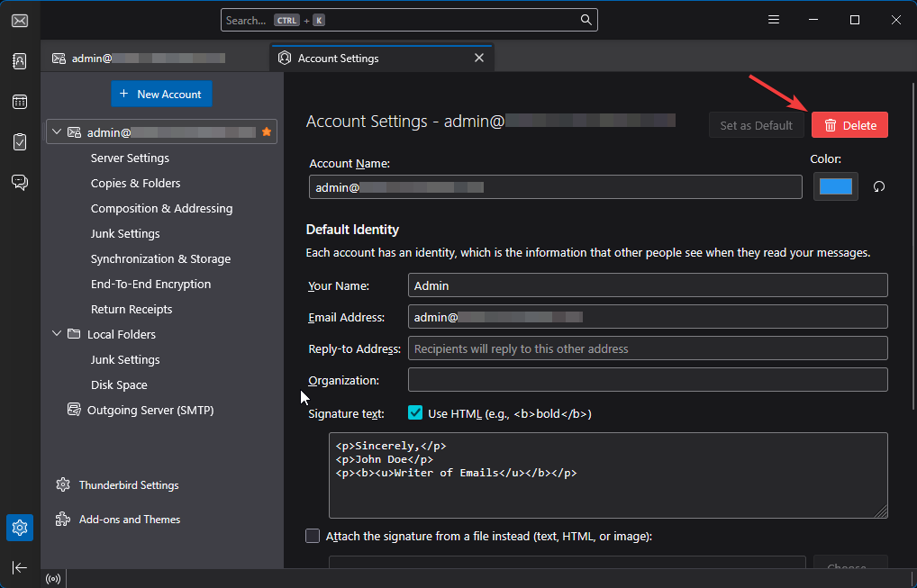Toggle Use HTML signature checkbox

(x=415, y=413)
